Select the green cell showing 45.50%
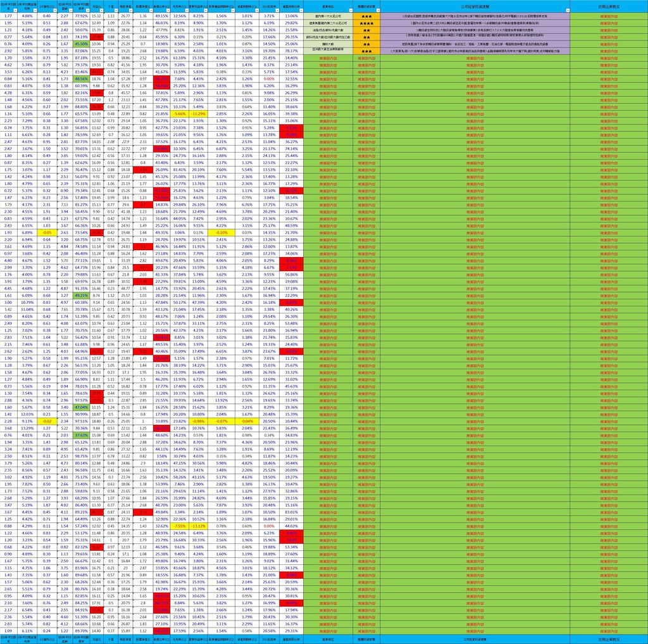648x644 pixels. tap(82, 44)
